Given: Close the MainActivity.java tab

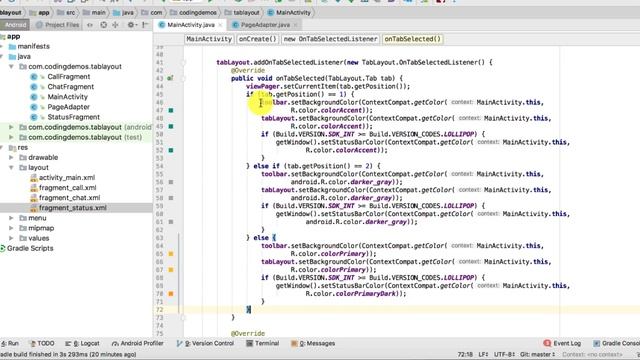Looking at the screenshot, I should 220,25.
